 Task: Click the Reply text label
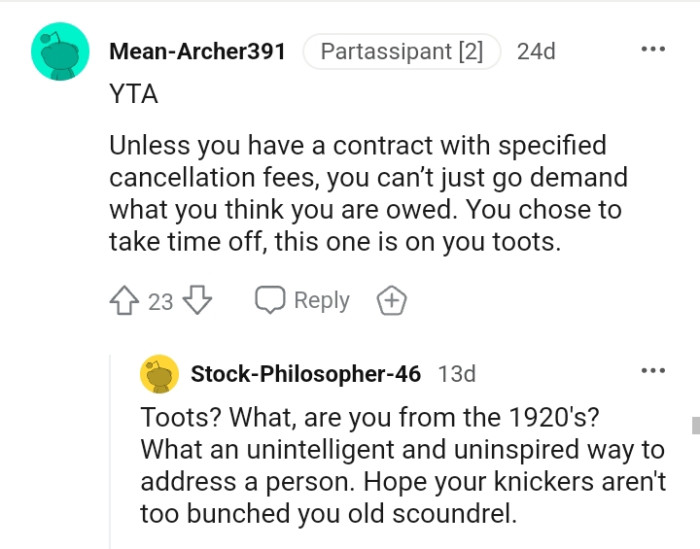321,300
